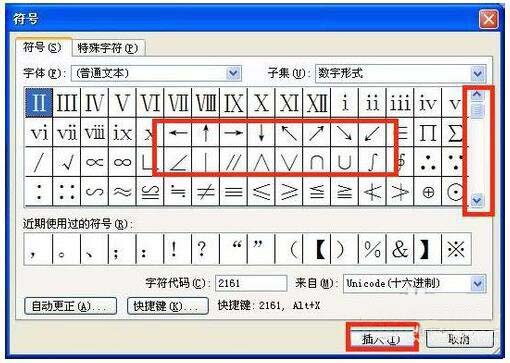Screen dimensions: 510x363
Task: Click the symbol grid scrollbar thumb
Action: click(x=477, y=111)
